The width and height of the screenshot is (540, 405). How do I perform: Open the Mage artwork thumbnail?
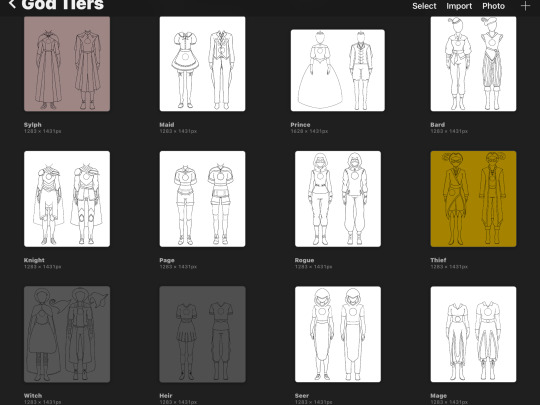pyautogui.click(x=473, y=334)
